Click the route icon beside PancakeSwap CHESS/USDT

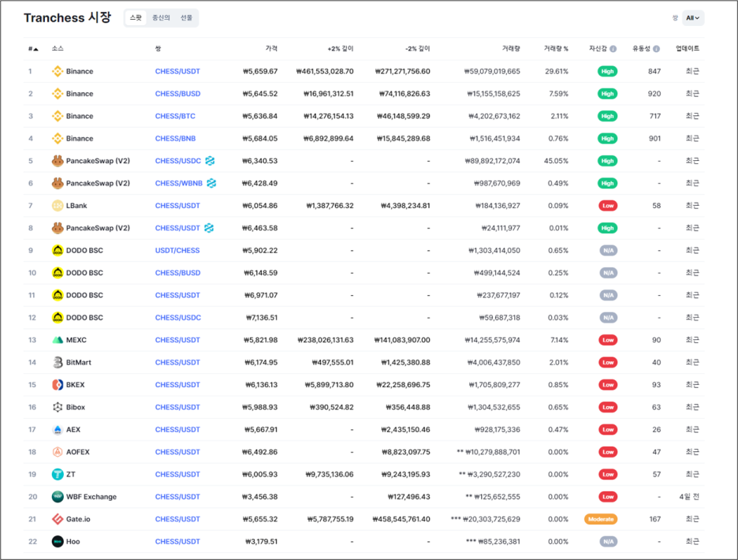pyautogui.click(x=209, y=227)
